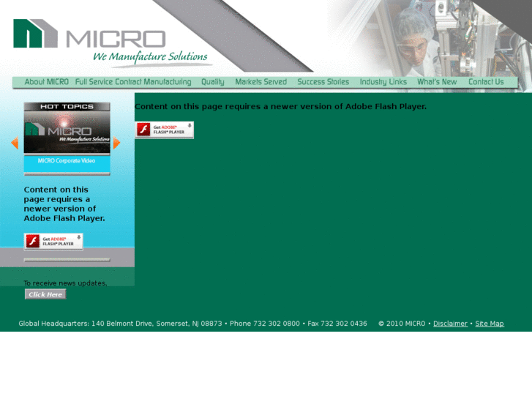Select the Quality menu item
532x399 pixels.
[213, 82]
